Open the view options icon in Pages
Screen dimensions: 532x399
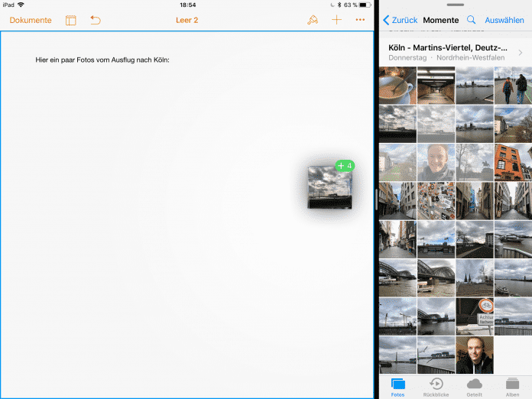point(71,20)
